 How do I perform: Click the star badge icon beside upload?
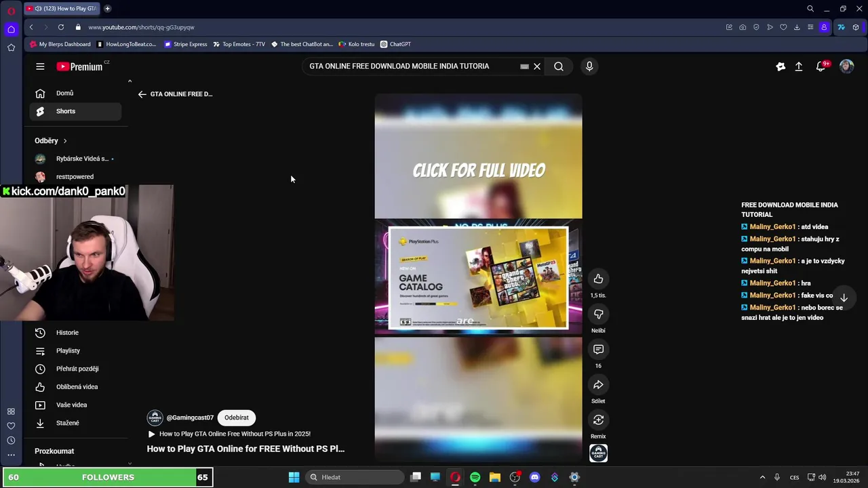(781, 66)
